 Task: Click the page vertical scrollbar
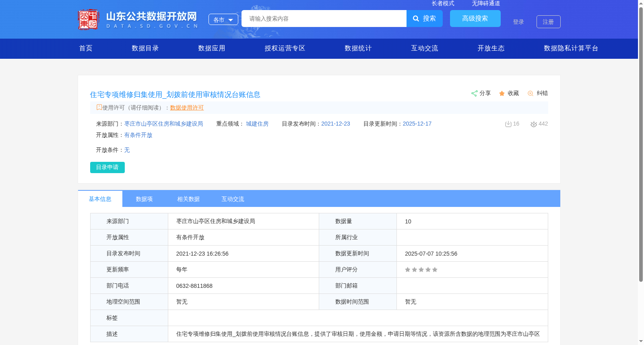pyautogui.click(x=641, y=145)
